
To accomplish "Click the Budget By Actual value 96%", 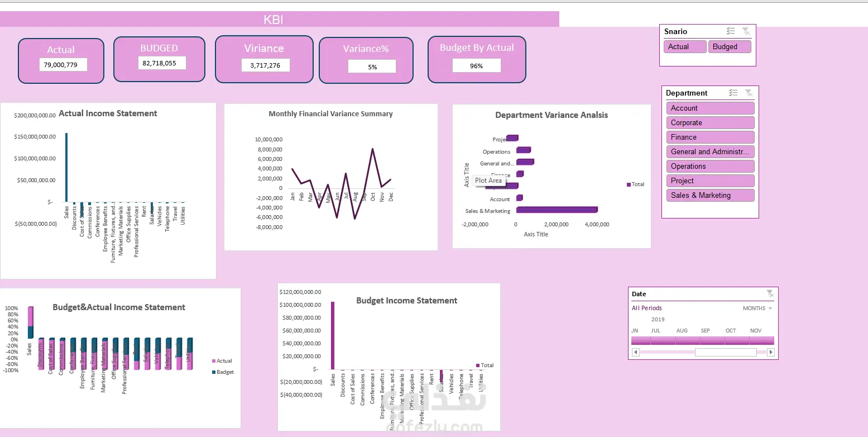I will (476, 65).
